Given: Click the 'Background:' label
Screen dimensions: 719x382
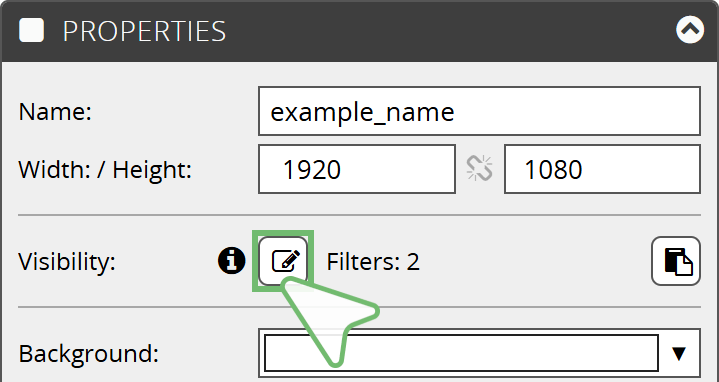Looking at the screenshot, I should 88,354.
